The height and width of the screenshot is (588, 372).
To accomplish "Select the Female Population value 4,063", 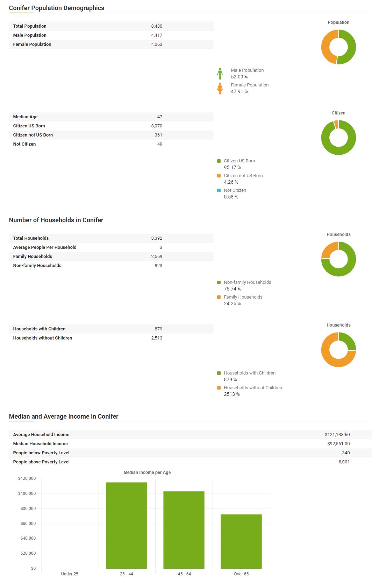I will 157,44.
